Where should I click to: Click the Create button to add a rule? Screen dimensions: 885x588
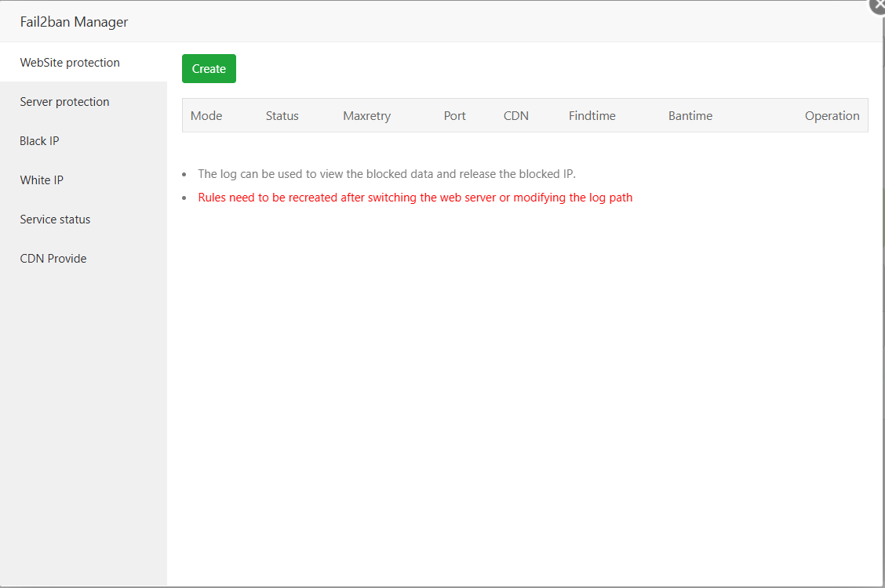209,68
